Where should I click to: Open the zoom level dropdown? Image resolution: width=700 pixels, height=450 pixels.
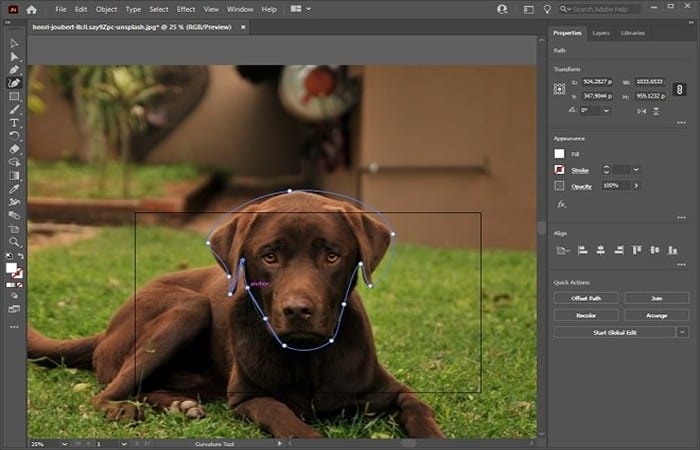pyautogui.click(x=65, y=444)
